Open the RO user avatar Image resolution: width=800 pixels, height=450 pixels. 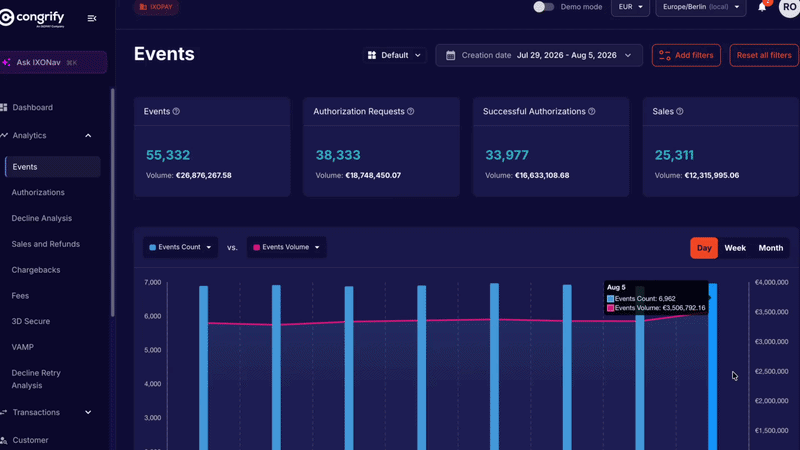[x=789, y=7]
